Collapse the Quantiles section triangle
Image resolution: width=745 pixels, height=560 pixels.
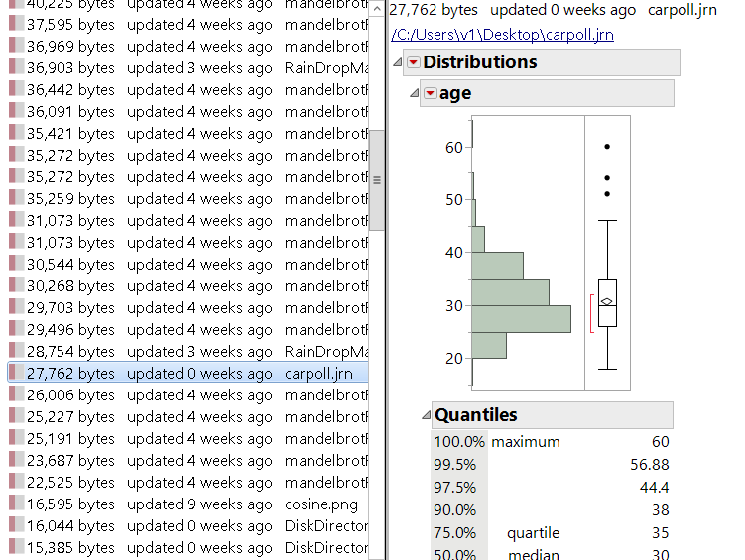click(425, 414)
